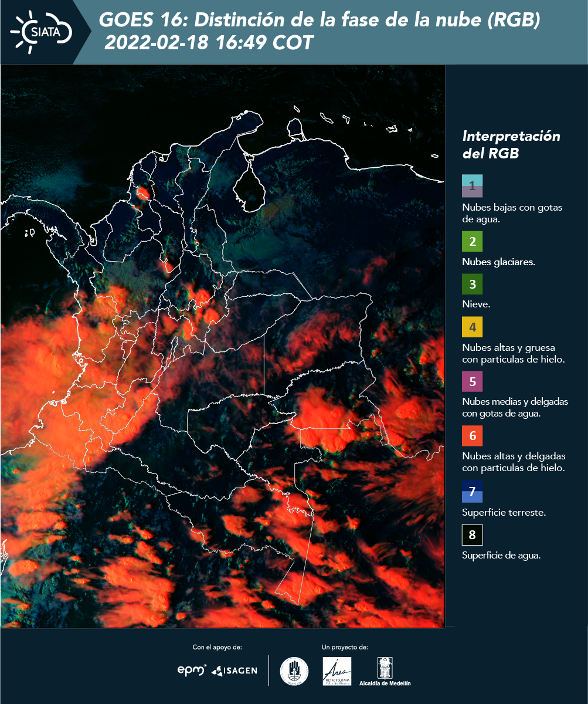Select orange legend swatch number 6
This screenshot has height=704, width=588.
(x=473, y=436)
